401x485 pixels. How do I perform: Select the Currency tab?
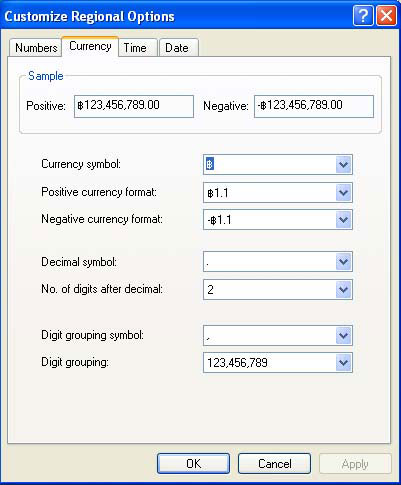click(90, 47)
